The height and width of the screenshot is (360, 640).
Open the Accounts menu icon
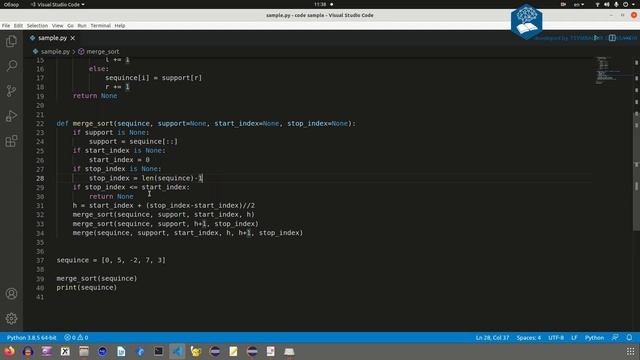tap(11, 293)
